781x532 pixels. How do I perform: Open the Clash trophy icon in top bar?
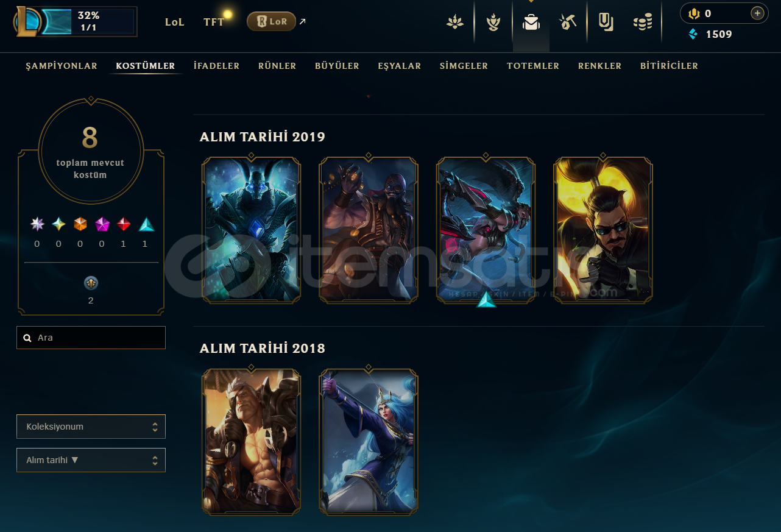click(493, 23)
